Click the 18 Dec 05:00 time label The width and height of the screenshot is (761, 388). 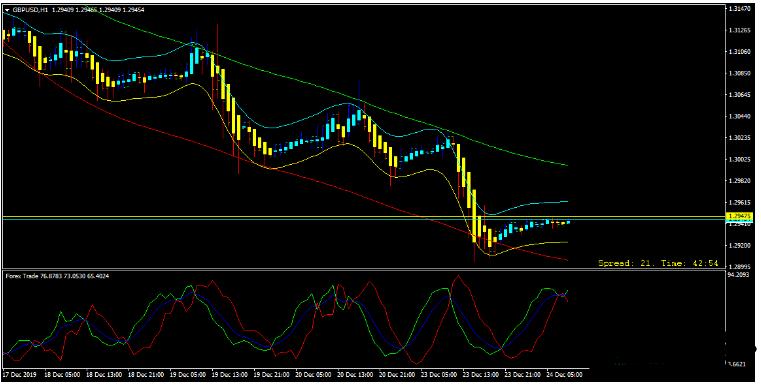click(x=61, y=375)
